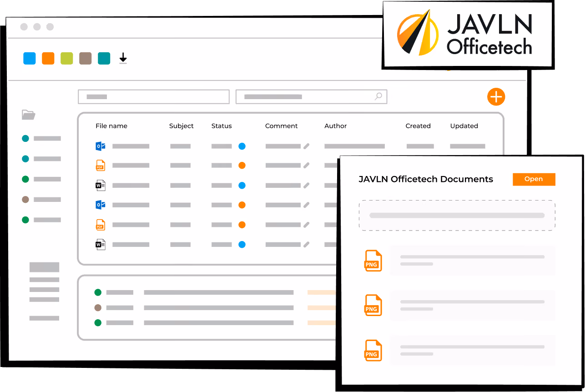Select the first PNG file icon in Documents panel

pyautogui.click(x=373, y=261)
